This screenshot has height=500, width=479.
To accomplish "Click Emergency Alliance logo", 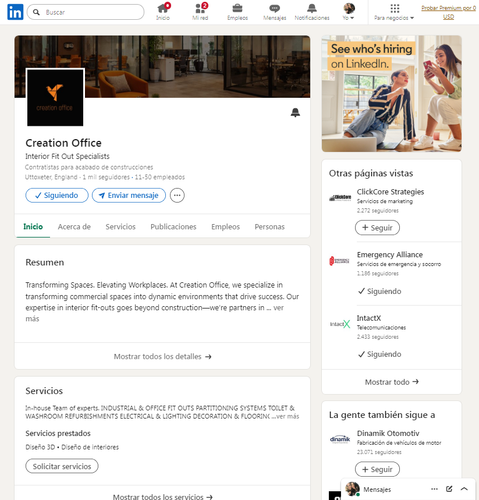I will [340, 261].
